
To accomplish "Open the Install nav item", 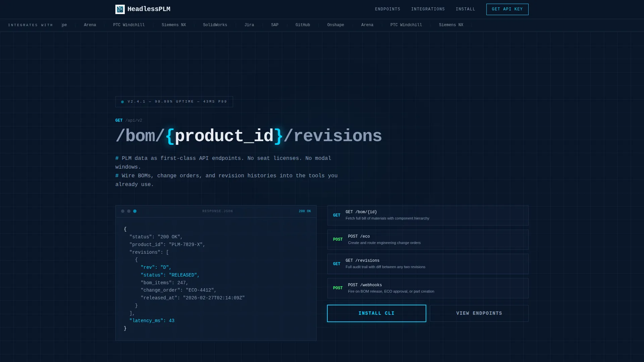I will tap(465, 9).
